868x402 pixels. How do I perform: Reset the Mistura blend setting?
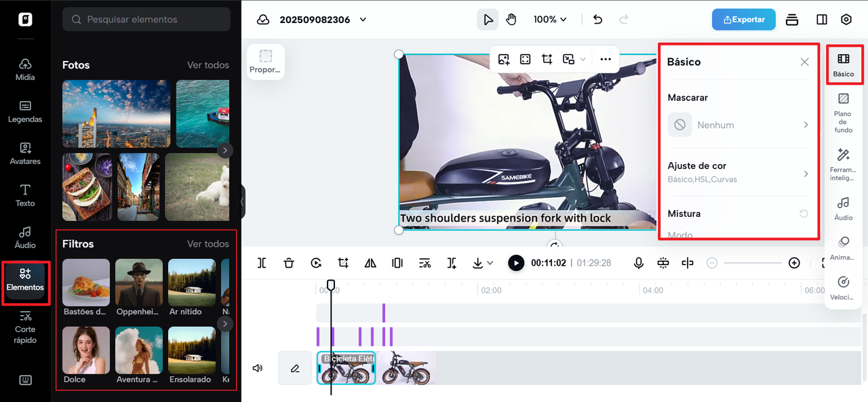coord(804,214)
